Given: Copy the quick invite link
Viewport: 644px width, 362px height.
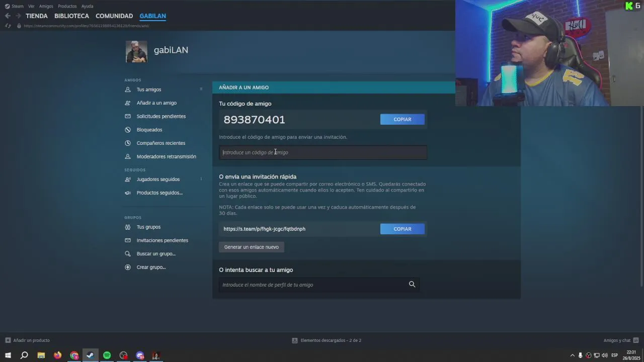Looking at the screenshot, I should [403, 229].
